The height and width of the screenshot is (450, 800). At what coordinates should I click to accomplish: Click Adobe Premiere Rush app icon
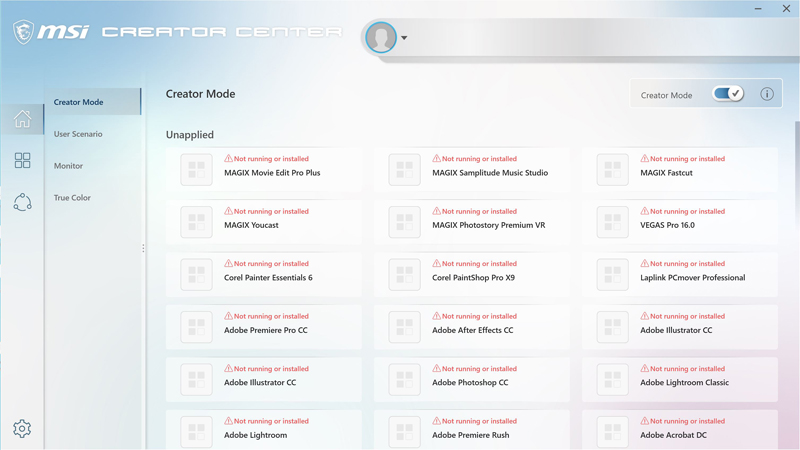tap(405, 432)
